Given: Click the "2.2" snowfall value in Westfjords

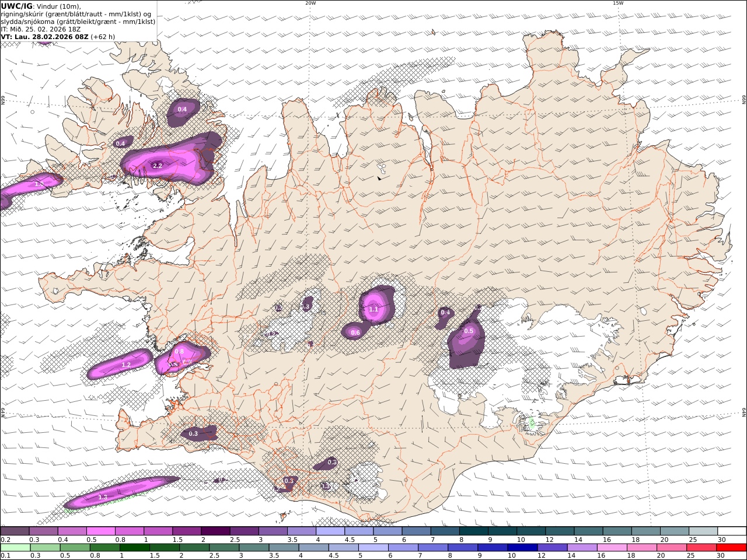Looking at the screenshot, I should (x=157, y=166).
